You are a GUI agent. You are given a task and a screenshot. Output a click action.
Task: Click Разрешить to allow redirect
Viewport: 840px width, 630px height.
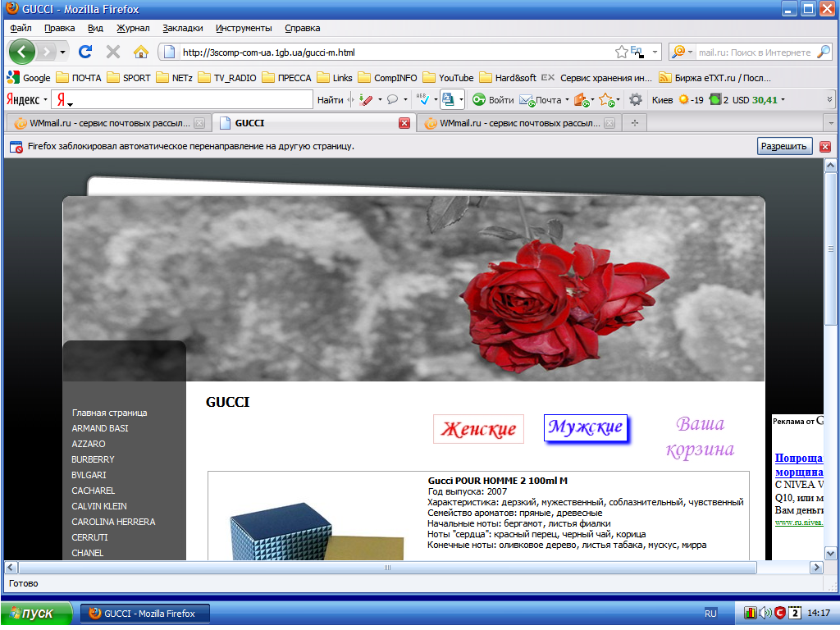click(x=784, y=146)
